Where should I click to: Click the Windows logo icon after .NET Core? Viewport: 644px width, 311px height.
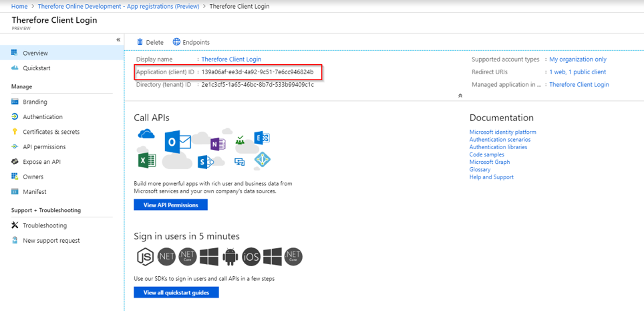209,257
